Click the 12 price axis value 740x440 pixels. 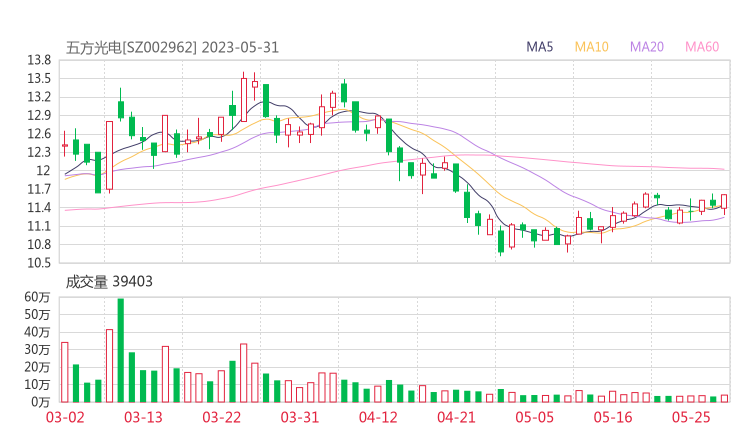43,171
